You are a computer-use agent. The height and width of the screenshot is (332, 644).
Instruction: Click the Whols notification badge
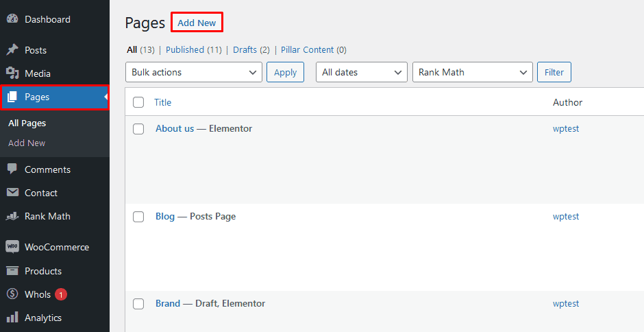[x=61, y=294]
